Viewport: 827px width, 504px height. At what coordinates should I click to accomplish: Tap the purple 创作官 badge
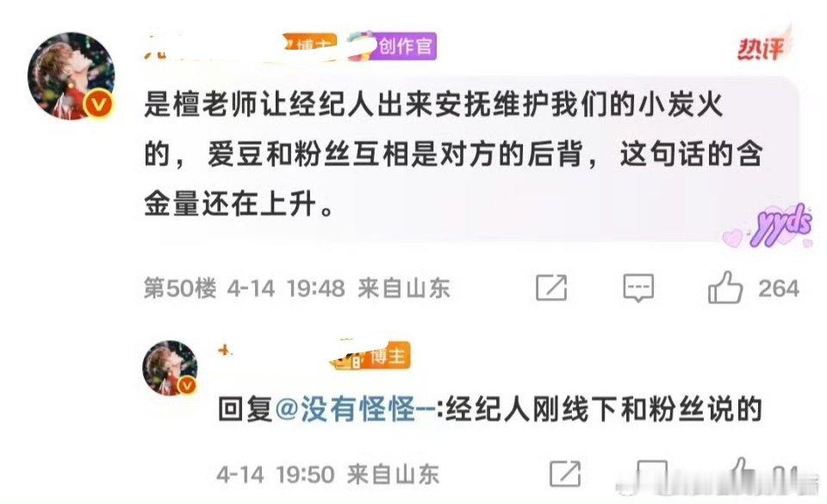[x=405, y=47]
